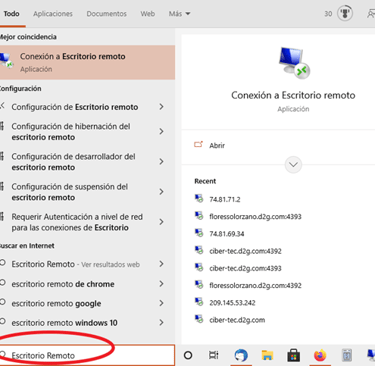Select Escritorio Remoto - Ver resultados web
Image resolution: width=375 pixels, height=366 pixels.
tap(76, 264)
